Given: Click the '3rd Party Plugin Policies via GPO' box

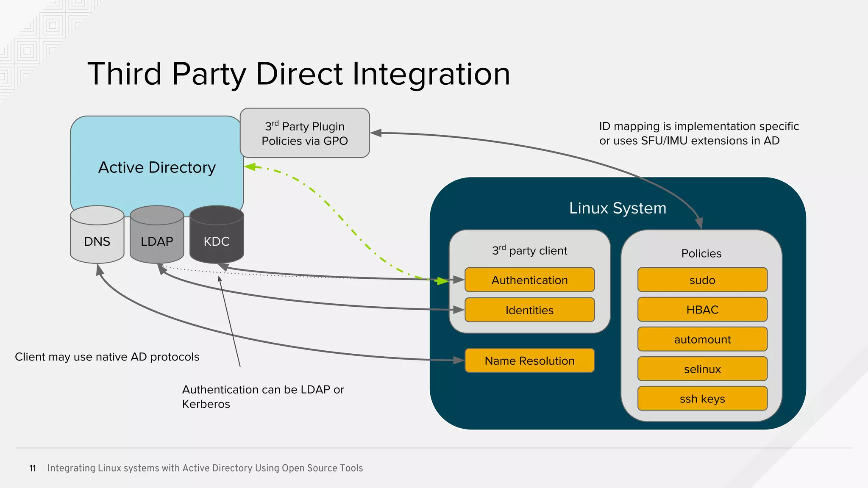Looking at the screenshot, I should (x=305, y=133).
